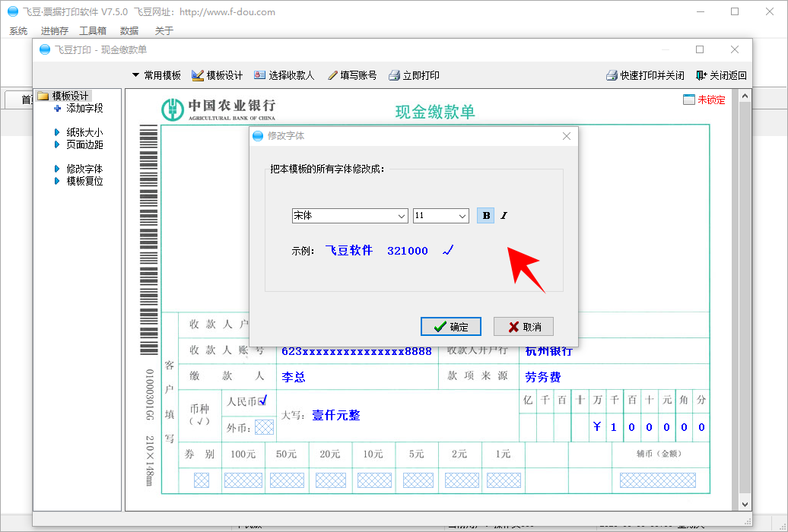Click the Agricultural Bank of China logo
Image resolution: width=788 pixels, height=532 pixels.
click(173, 109)
